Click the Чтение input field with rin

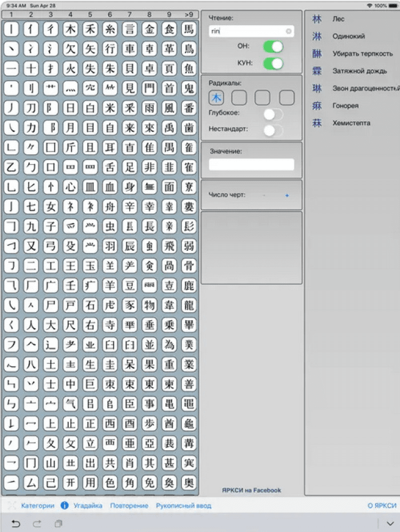252,31
